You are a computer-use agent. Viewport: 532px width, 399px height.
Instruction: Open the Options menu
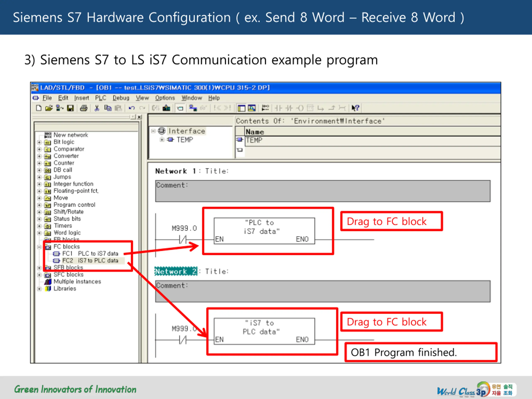pos(165,98)
